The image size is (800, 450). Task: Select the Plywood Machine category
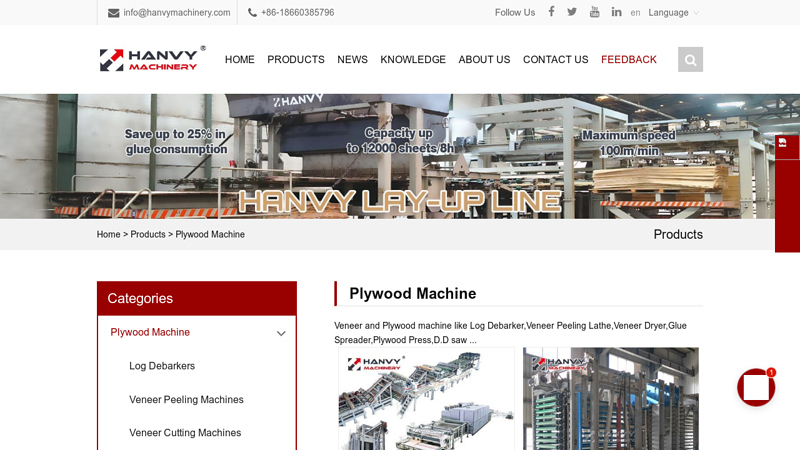point(150,332)
